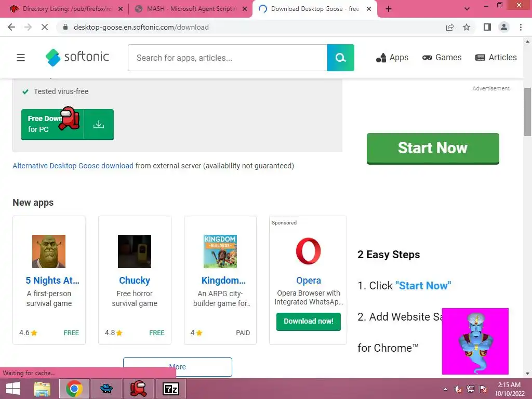The image size is (532, 399).
Task: Click the share page icon in address bar
Action: [450, 27]
